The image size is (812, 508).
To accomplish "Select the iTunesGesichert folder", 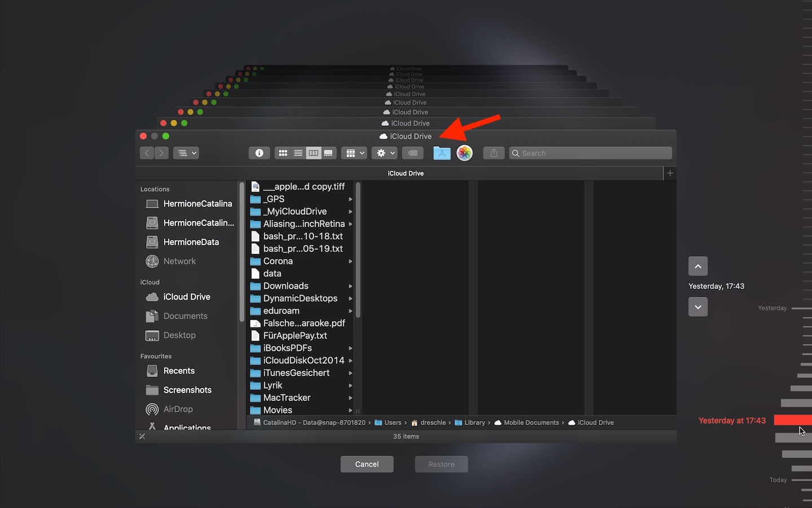I will click(301, 373).
